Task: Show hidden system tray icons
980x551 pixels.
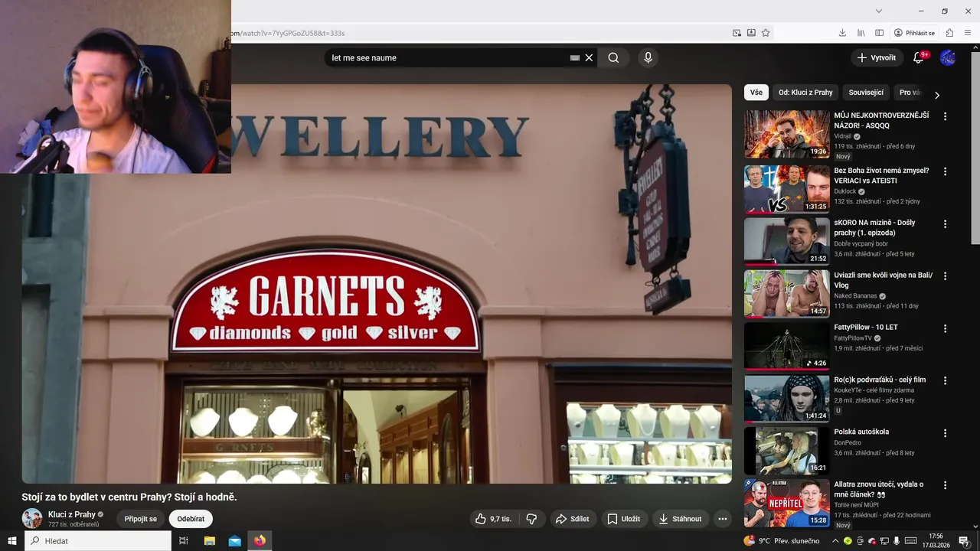Action: (x=835, y=541)
